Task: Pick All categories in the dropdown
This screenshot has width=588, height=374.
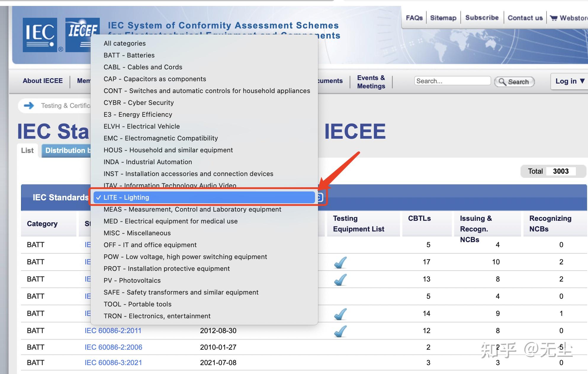Action: 125,43
